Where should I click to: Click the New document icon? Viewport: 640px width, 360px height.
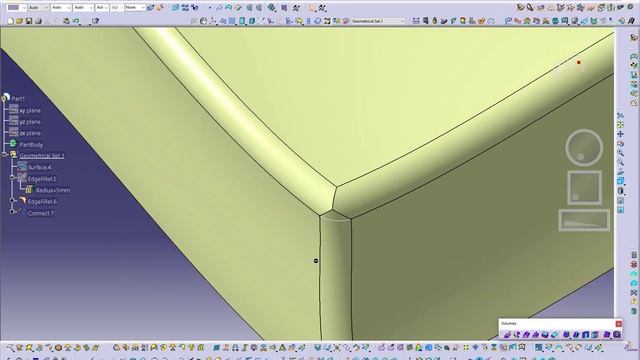[x=11, y=21]
